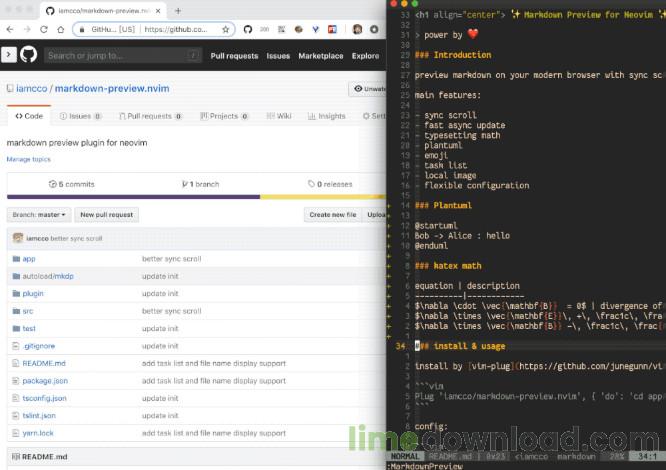Image resolution: width=666 pixels, height=470 pixels.
Task: Toggle the Unwatch button for the repository
Action: tap(368, 89)
